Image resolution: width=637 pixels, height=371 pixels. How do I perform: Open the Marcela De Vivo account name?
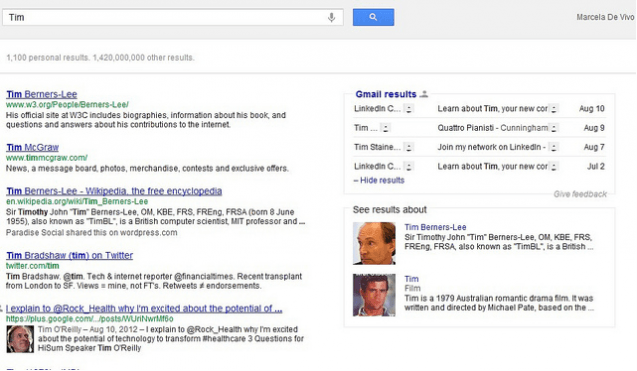point(605,17)
